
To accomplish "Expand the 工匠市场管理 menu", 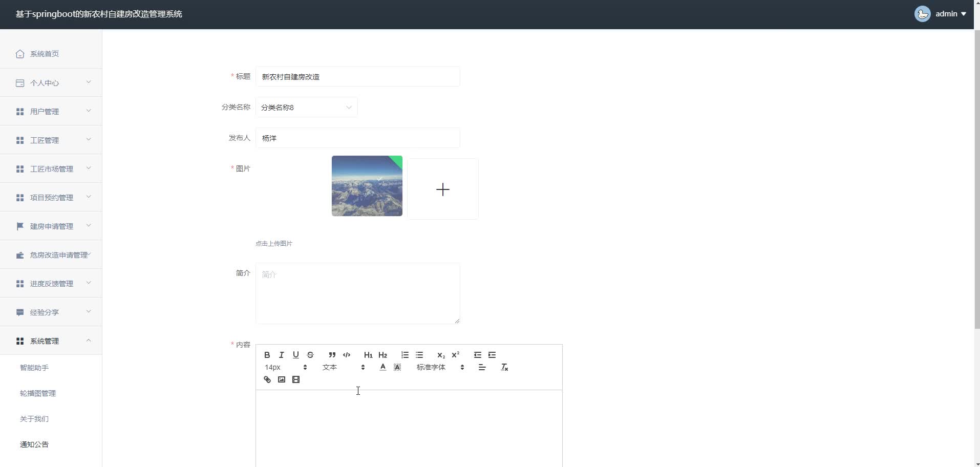I will pos(51,168).
